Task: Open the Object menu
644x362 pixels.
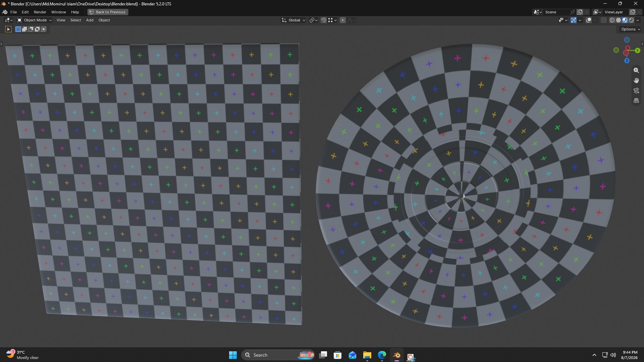Action: [x=104, y=20]
